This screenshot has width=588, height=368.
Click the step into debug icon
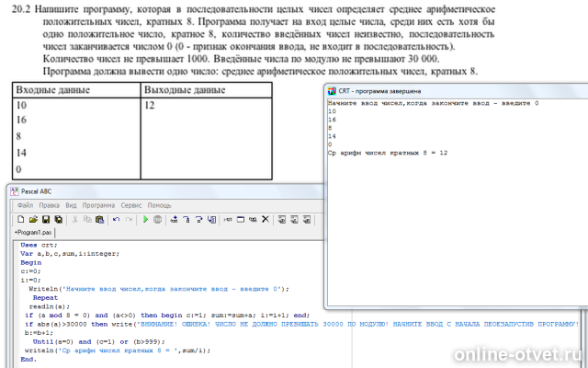(x=199, y=219)
